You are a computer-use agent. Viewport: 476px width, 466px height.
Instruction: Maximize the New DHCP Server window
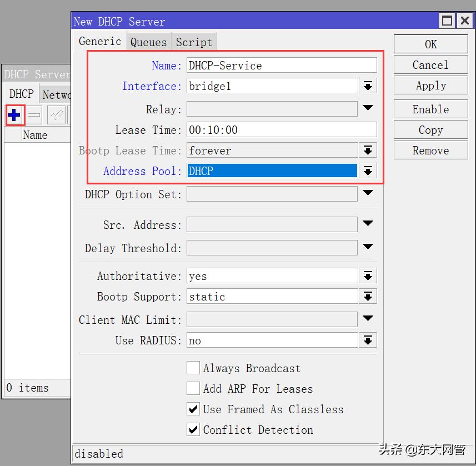447,21
